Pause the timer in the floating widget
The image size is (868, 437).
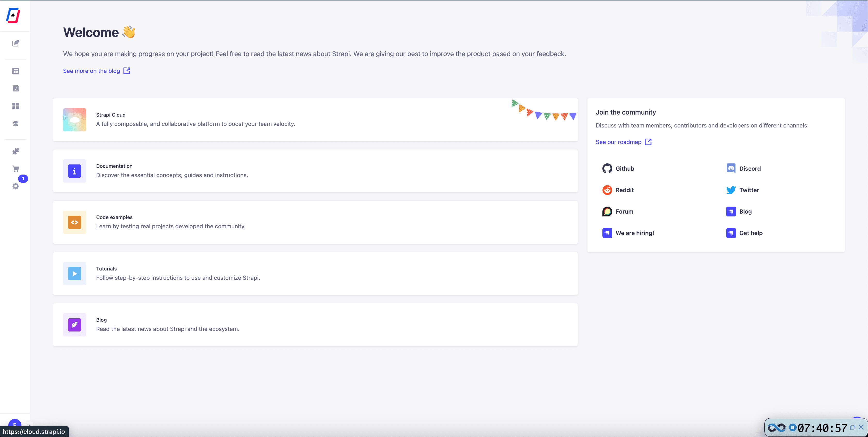click(793, 427)
